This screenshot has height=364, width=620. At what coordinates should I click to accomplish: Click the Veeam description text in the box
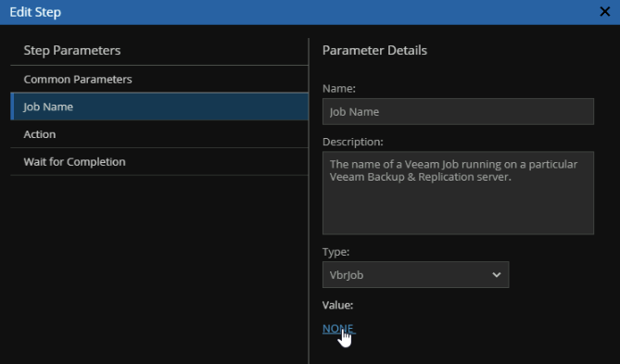pos(453,170)
